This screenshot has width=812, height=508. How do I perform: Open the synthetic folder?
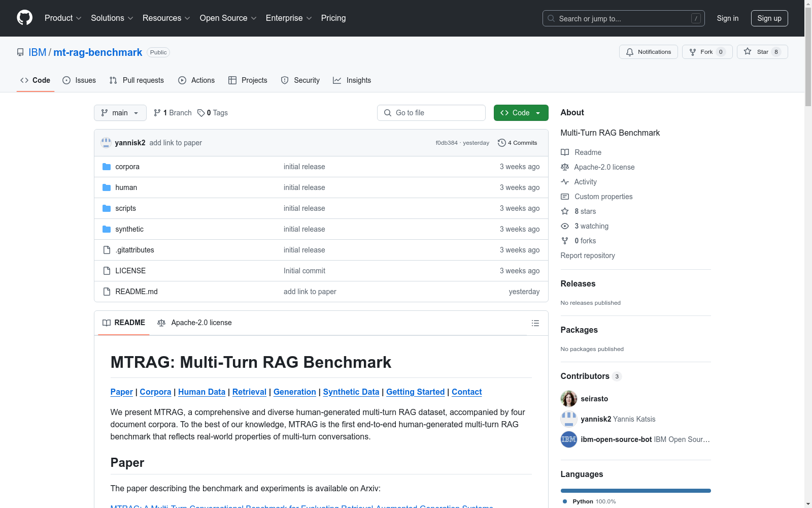point(129,229)
